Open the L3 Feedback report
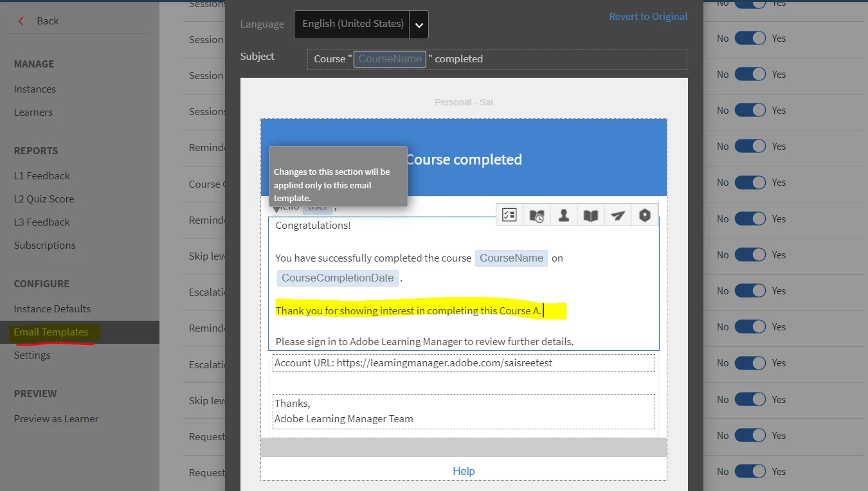 (x=42, y=222)
